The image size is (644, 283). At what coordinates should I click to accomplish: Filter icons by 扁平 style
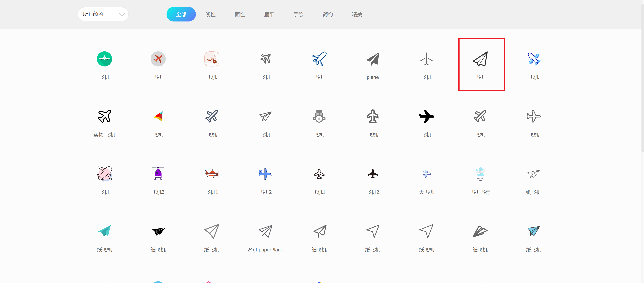(x=269, y=14)
